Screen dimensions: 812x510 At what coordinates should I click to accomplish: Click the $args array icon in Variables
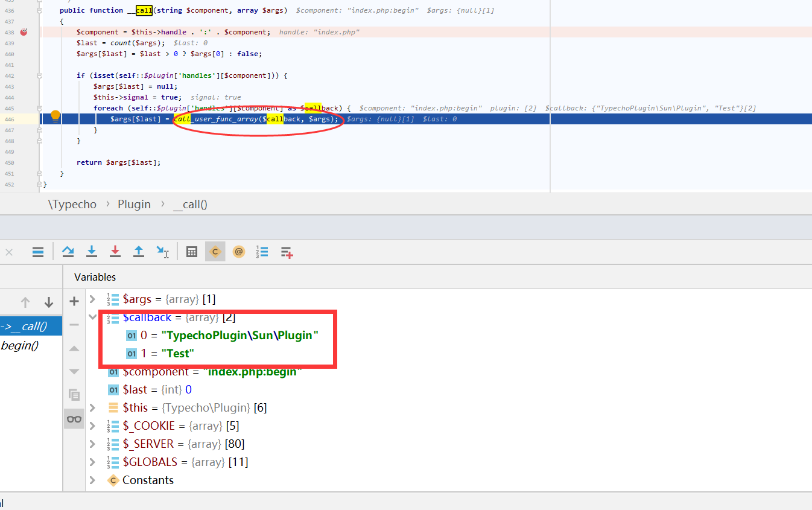[x=113, y=299]
